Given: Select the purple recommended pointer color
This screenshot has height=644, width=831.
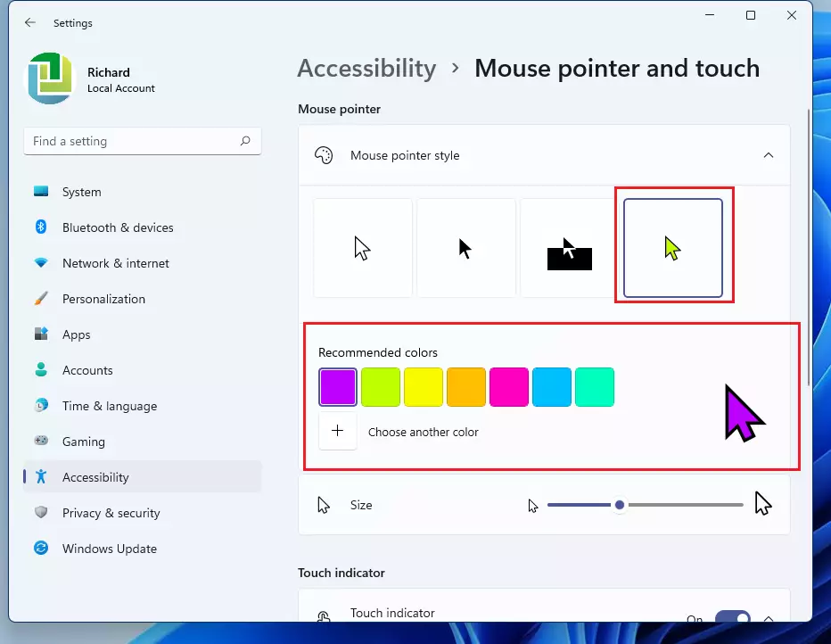Looking at the screenshot, I should click(338, 387).
